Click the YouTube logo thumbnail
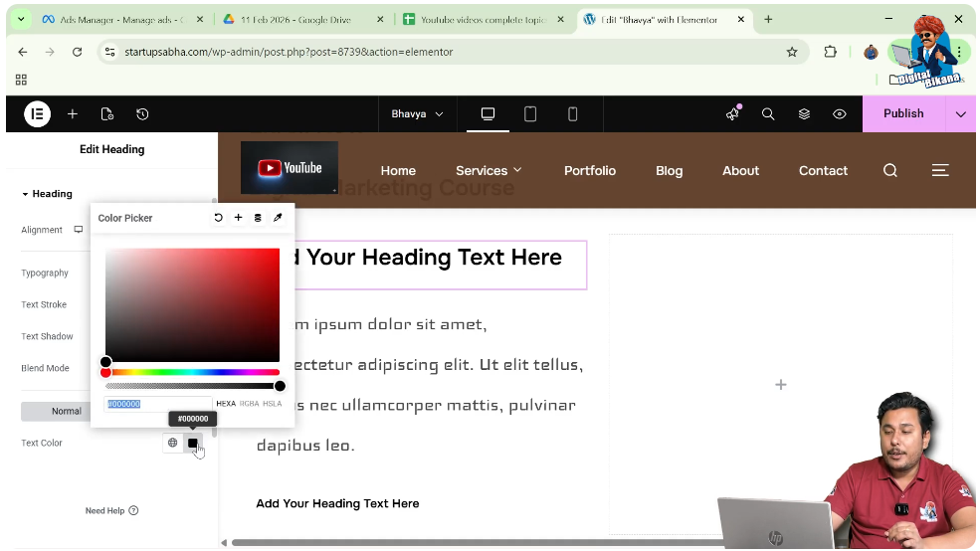The height and width of the screenshot is (551, 980). tap(290, 167)
